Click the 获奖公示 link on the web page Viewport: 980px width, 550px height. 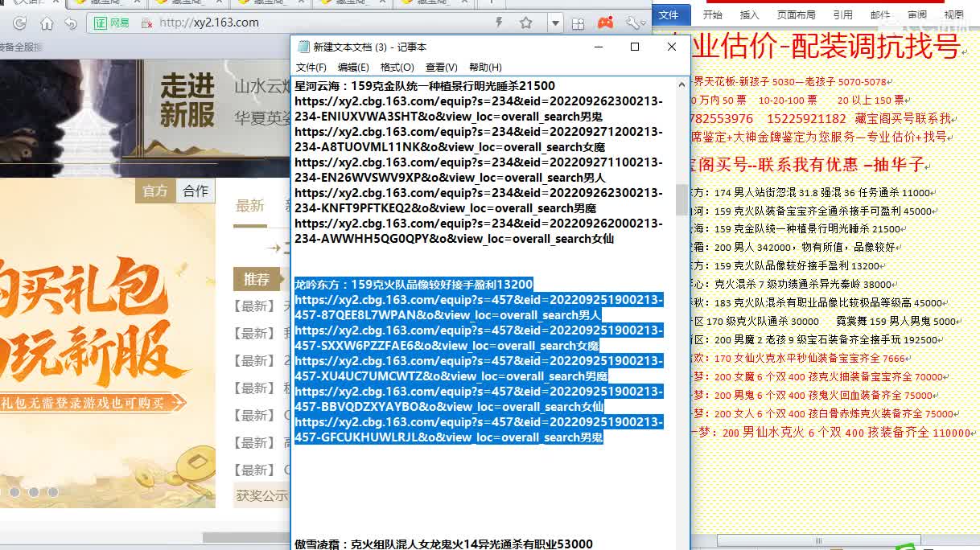click(261, 496)
